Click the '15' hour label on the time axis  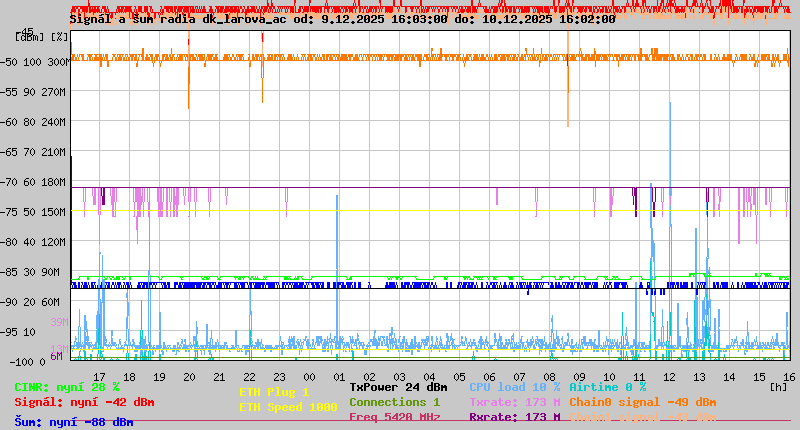click(x=760, y=377)
